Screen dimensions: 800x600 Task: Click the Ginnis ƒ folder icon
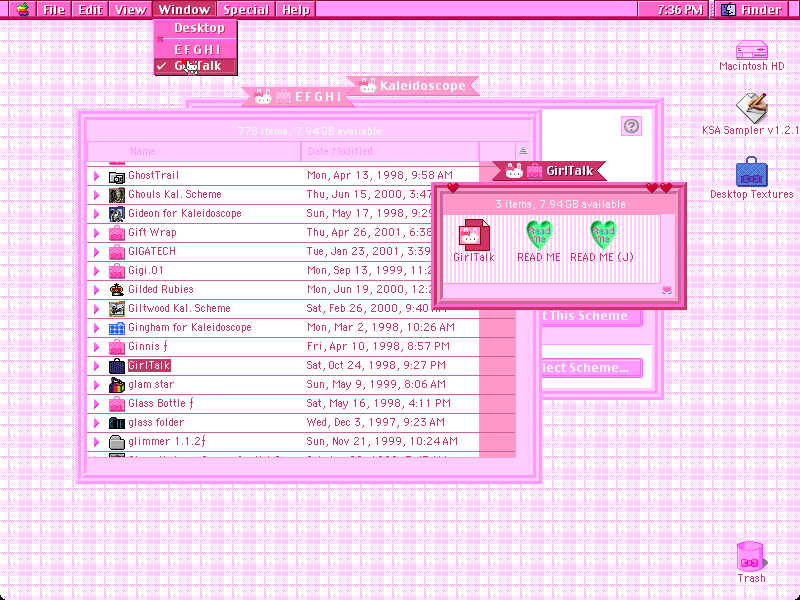point(117,347)
